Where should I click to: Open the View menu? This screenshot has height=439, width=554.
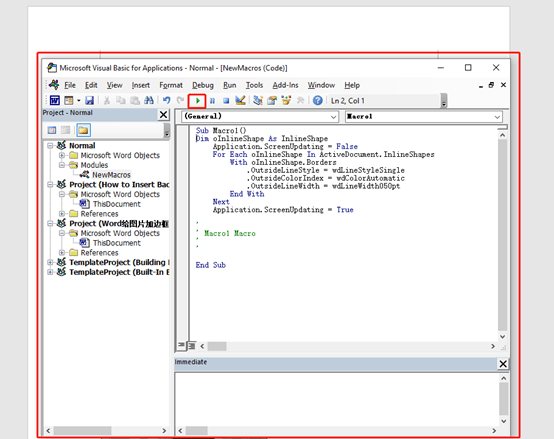click(x=115, y=85)
